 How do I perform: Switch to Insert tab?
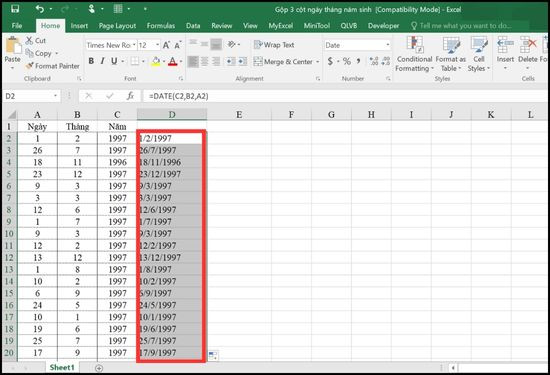click(79, 26)
